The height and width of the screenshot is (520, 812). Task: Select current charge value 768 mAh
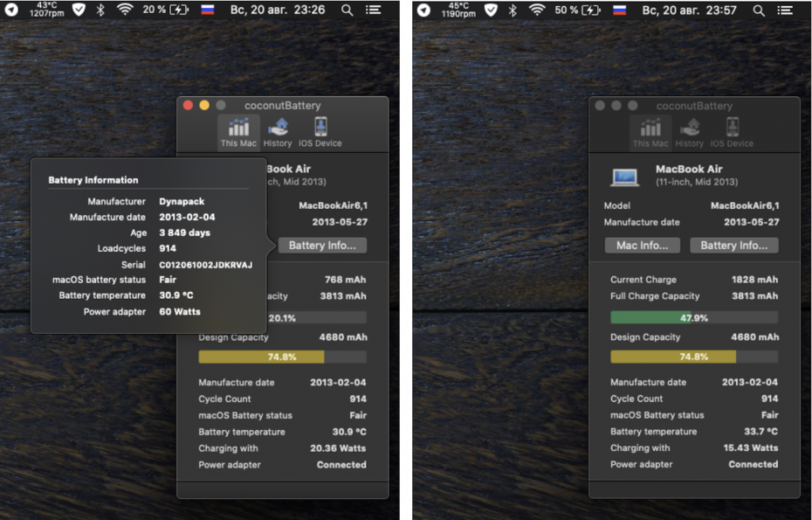(345, 280)
